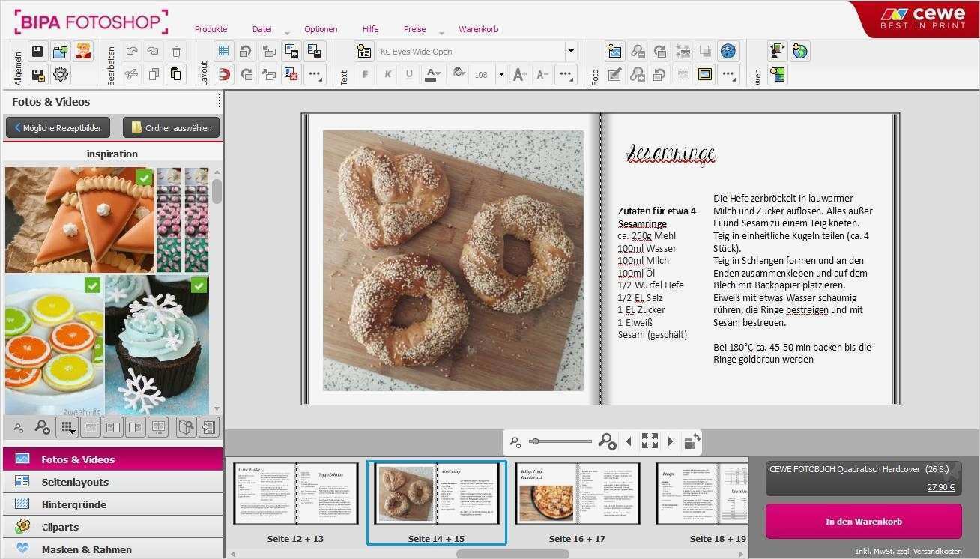Image resolution: width=980 pixels, height=559 pixels.
Task: Open photo editing with the pencil picture icon
Action: [615, 74]
